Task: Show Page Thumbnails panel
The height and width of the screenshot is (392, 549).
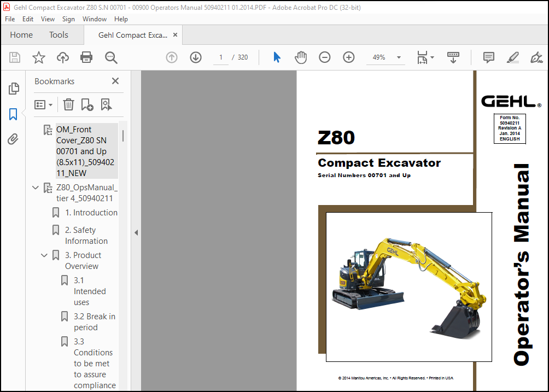Action: point(13,89)
